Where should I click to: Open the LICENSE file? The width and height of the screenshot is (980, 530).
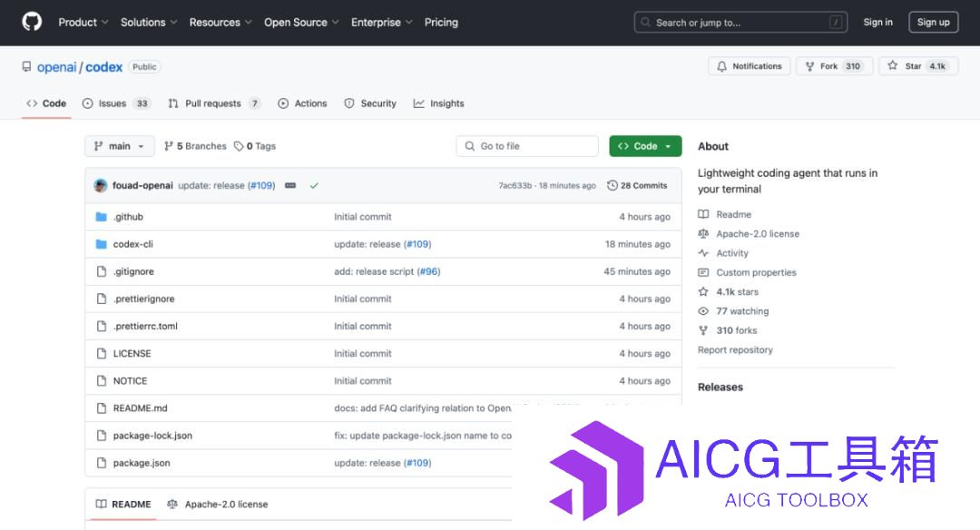(x=132, y=354)
